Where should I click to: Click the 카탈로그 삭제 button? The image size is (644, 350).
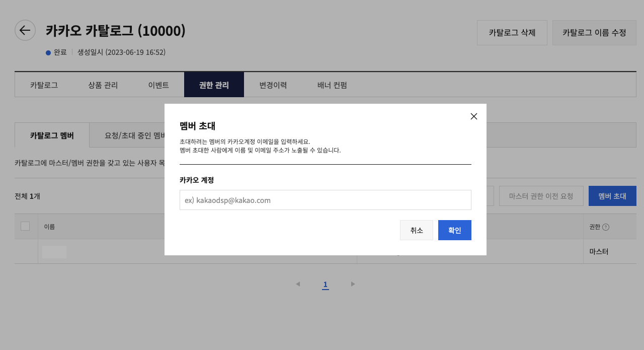[x=512, y=33]
